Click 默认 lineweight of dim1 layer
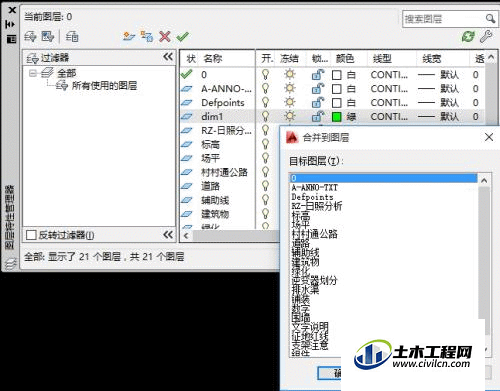The image size is (500, 391). [x=449, y=117]
